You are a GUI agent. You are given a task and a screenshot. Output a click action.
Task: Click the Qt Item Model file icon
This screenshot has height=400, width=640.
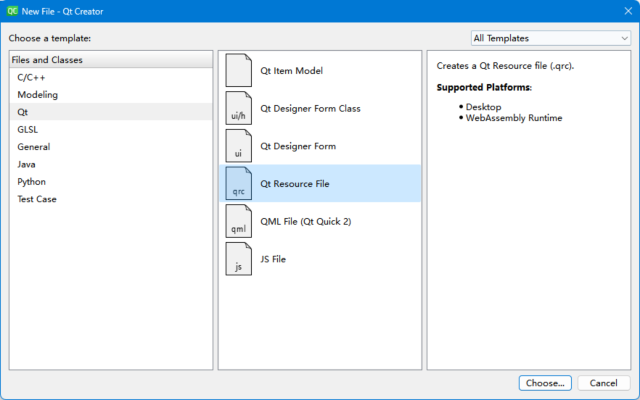pos(239,71)
